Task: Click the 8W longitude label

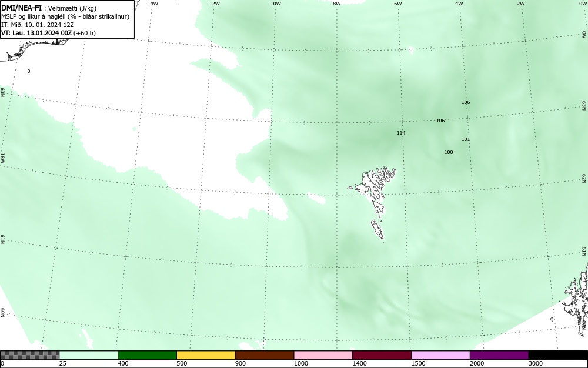Action: [x=337, y=4]
